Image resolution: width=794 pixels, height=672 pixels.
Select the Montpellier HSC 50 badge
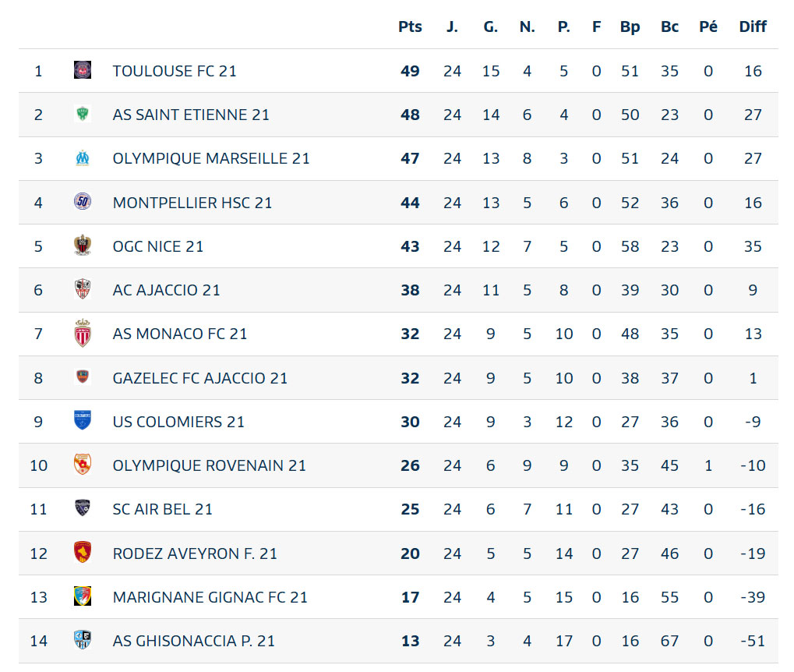pyautogui.click(x=83, y=202)
